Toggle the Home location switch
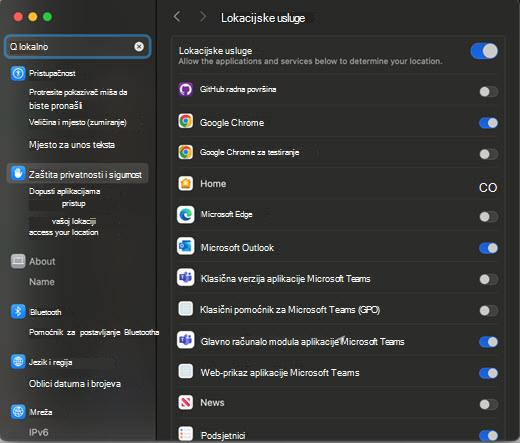The width and height of the screenshot is (520, 443). click(x=488, y=187)
